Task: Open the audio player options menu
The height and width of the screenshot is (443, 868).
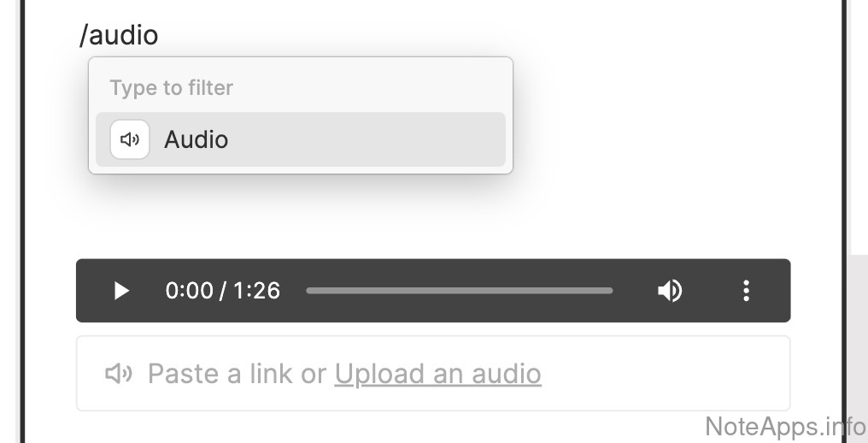Action: click(x=746, y=291)
